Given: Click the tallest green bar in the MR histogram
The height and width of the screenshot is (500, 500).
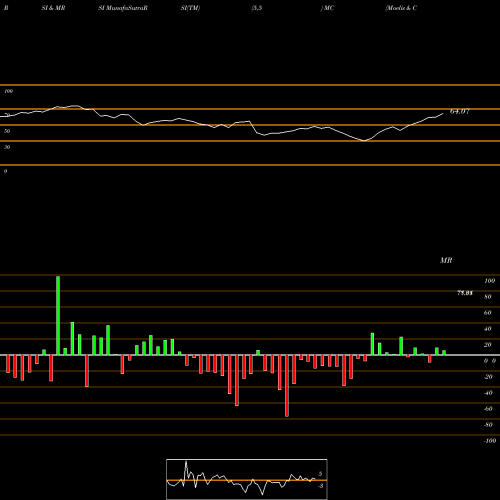Looking at the screenshot, I should pos(58,315).
